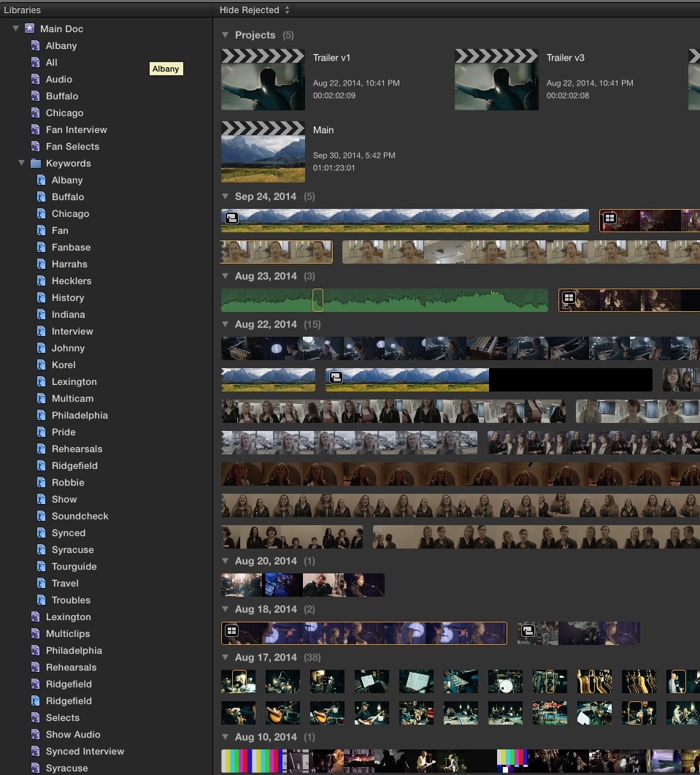Select the Fan keyword collection
This screenshot has width=700, height=775.
click(x=60, y=230)
